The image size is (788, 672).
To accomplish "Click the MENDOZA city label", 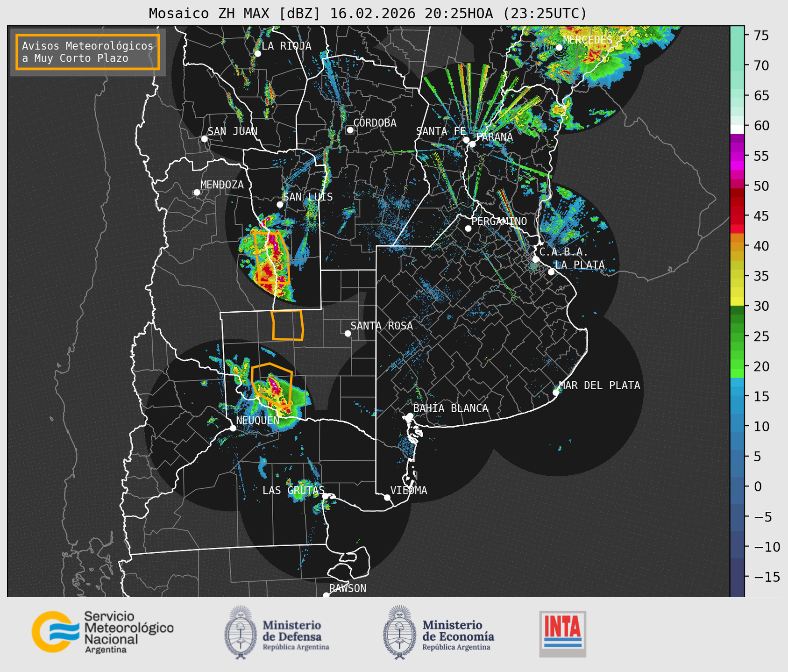I will 222,185.
